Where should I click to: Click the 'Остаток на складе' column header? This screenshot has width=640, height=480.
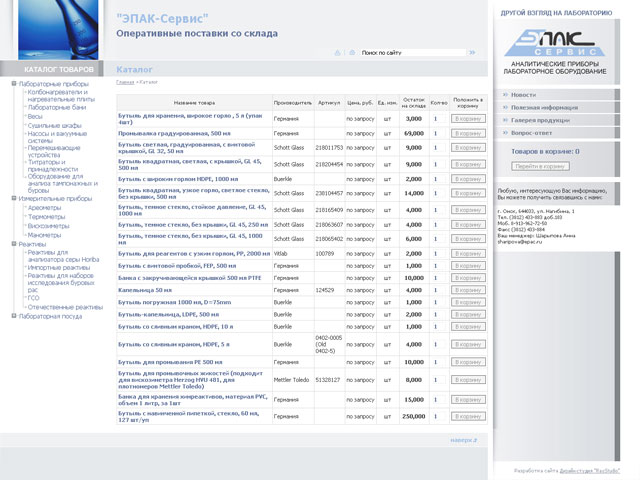(413, 103)
